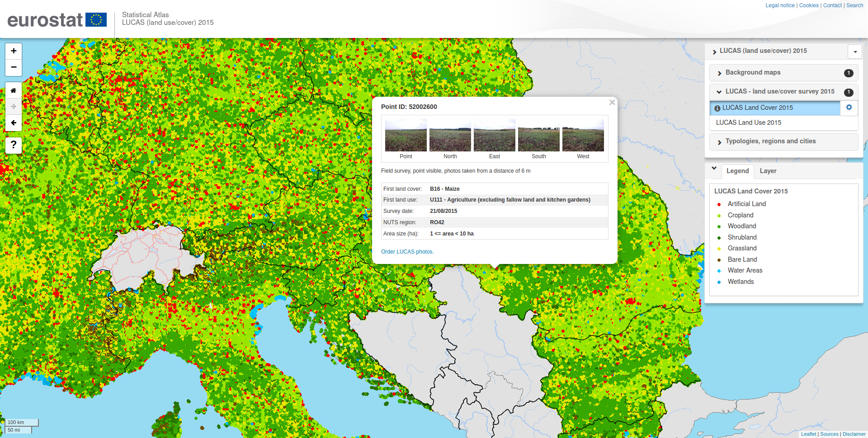Zoom in on the map

tap(14, 51)
